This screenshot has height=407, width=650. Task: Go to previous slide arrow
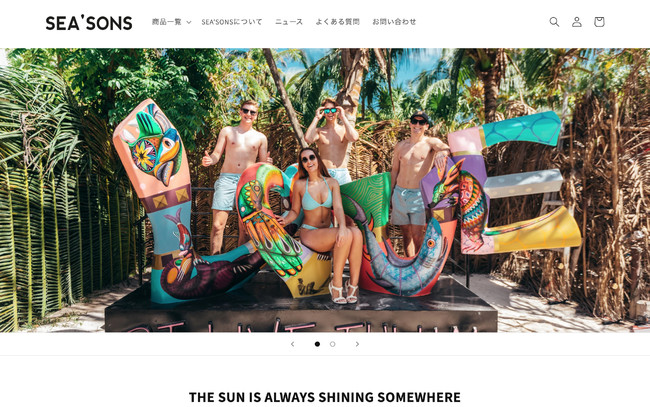pyautogui.click(x=293, y=344)
